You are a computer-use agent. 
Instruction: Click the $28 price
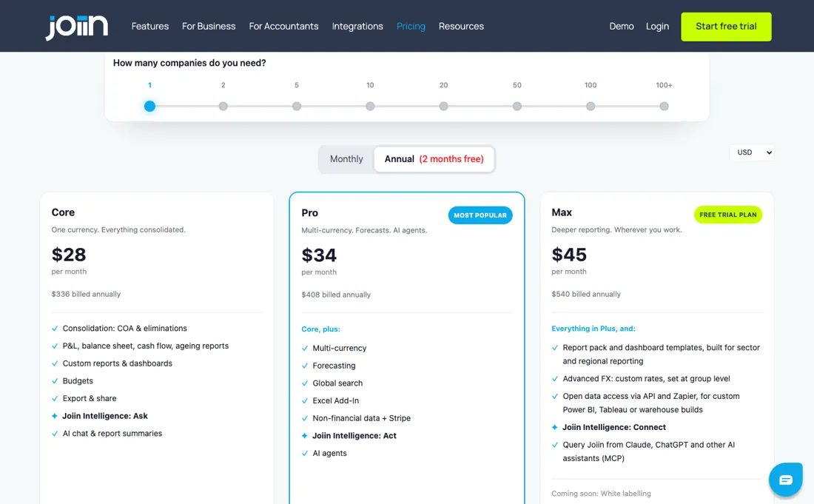(x=69, y=255)
